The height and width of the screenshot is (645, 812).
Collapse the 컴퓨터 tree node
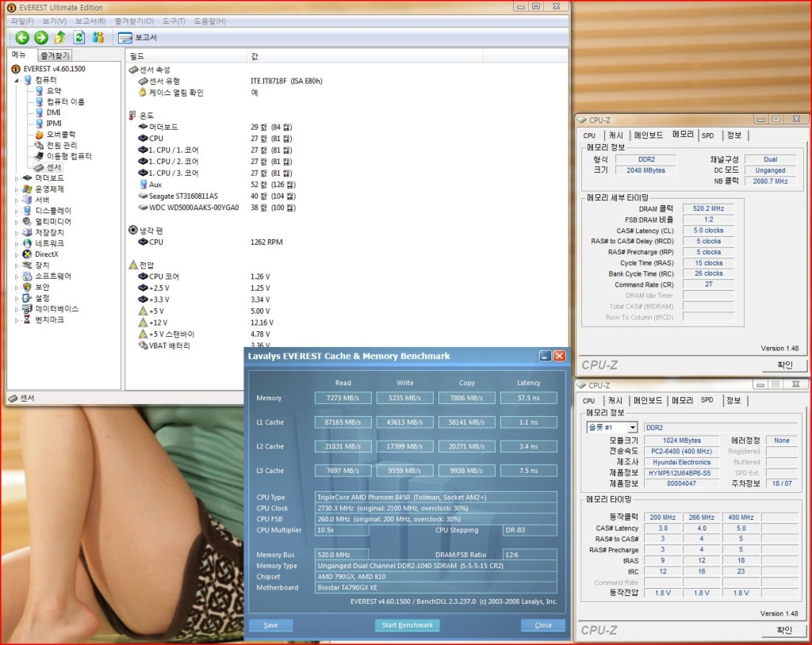(x=17, y=80)
